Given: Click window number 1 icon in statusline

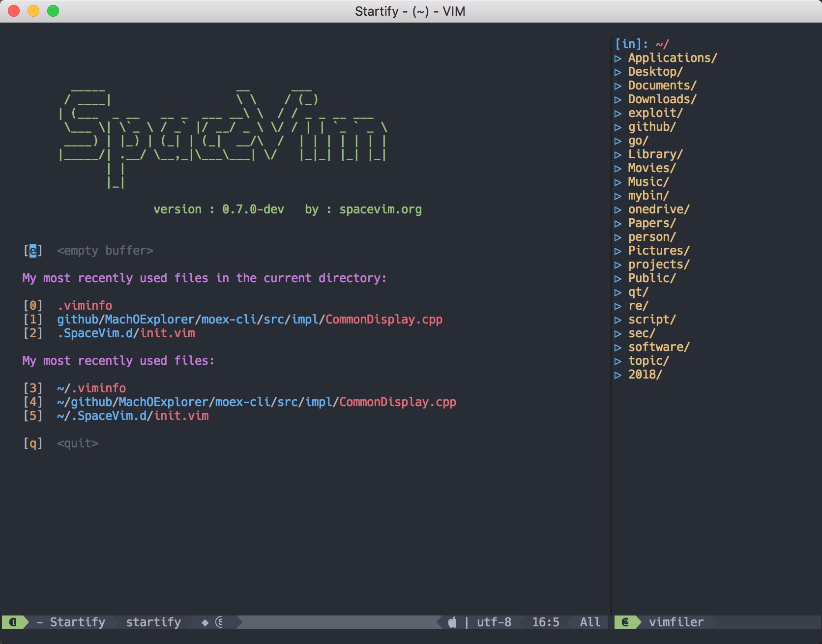Looking at the screenshot, I should point(13,622).
